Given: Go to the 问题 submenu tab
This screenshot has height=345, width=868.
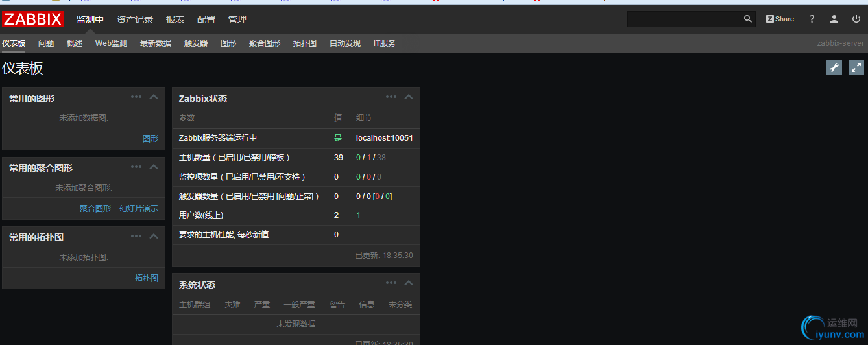Looking at the screenshot, I should pos(46,43).
